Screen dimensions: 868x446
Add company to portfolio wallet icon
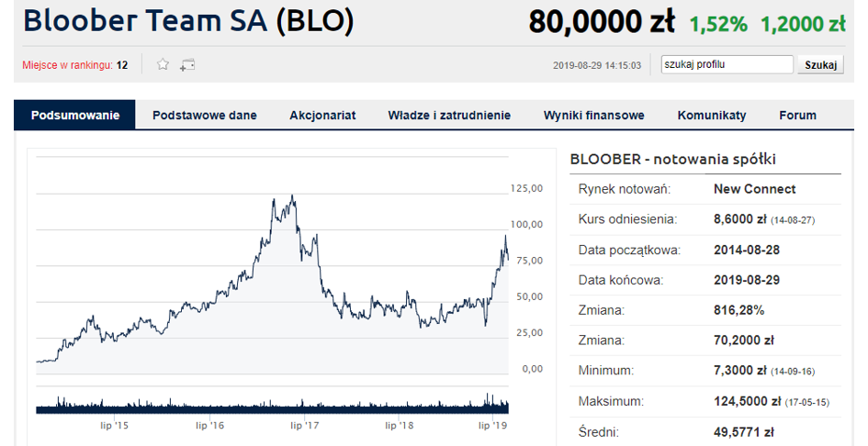click(x=187, y=65)
